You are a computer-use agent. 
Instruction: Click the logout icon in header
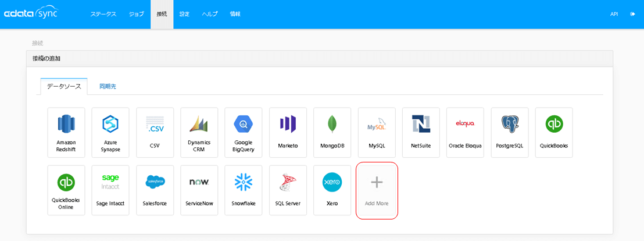(632, 14)
